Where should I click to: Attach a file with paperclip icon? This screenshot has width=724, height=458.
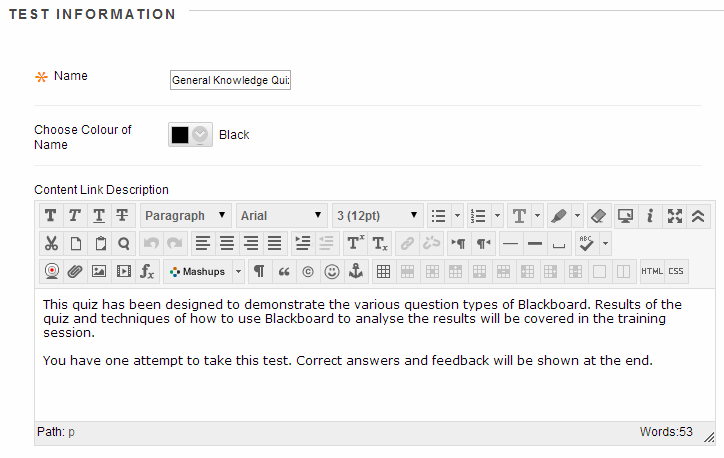[75, 271]
